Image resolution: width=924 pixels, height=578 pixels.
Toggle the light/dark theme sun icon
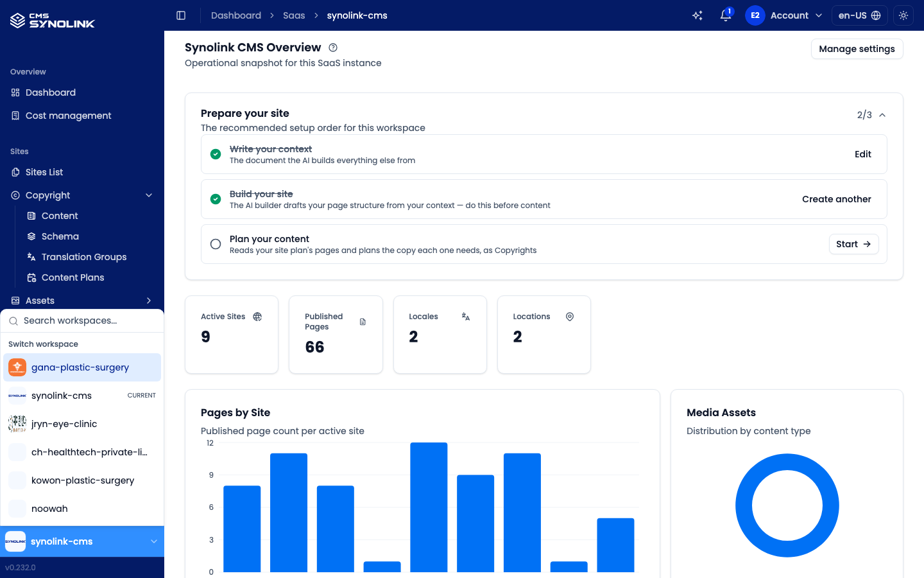[903, 15]
